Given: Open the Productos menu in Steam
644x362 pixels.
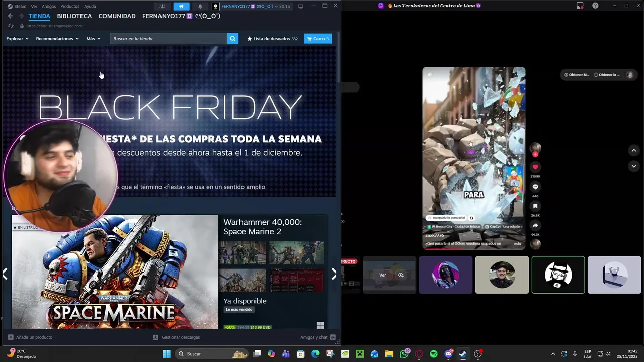Looking at the screenshot, I should point(70,6).
